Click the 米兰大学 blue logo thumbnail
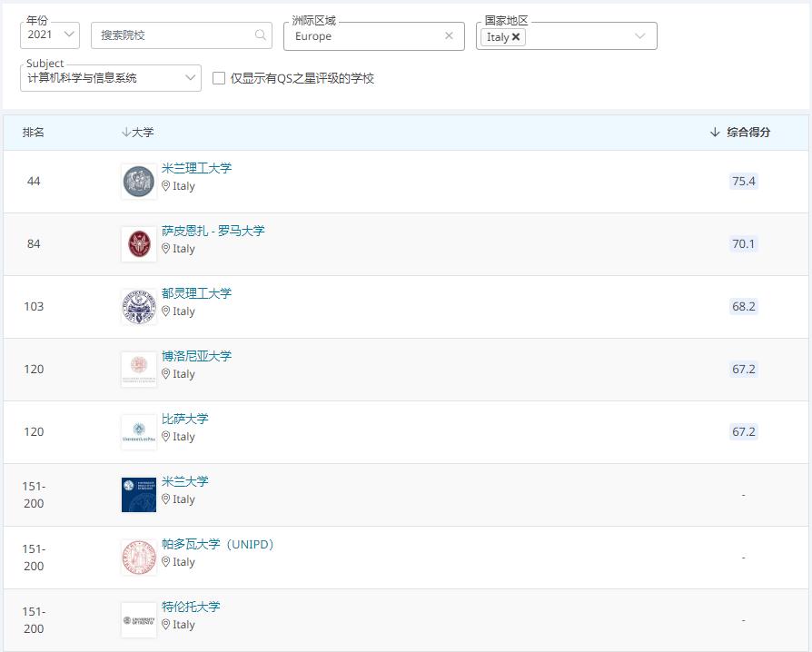Screen dimensions: 812x652 pos(139,495)
